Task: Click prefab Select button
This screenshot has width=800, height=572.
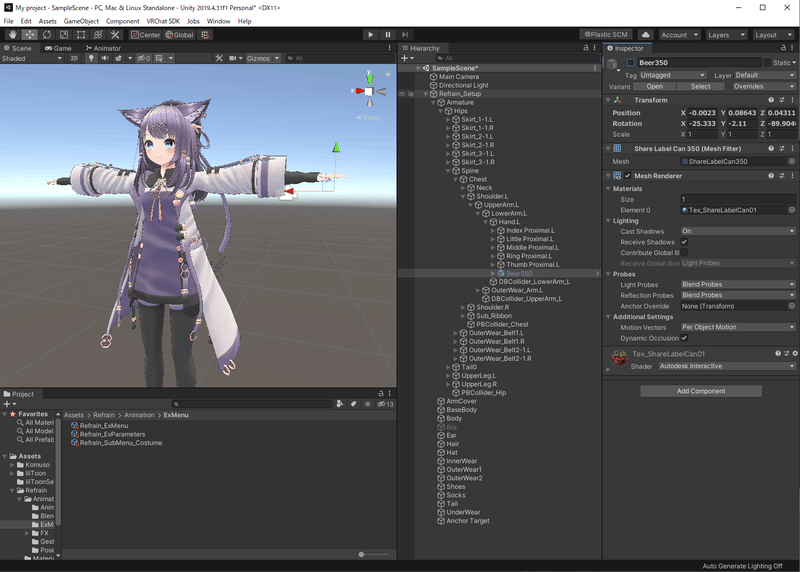Action: point(701,86)
